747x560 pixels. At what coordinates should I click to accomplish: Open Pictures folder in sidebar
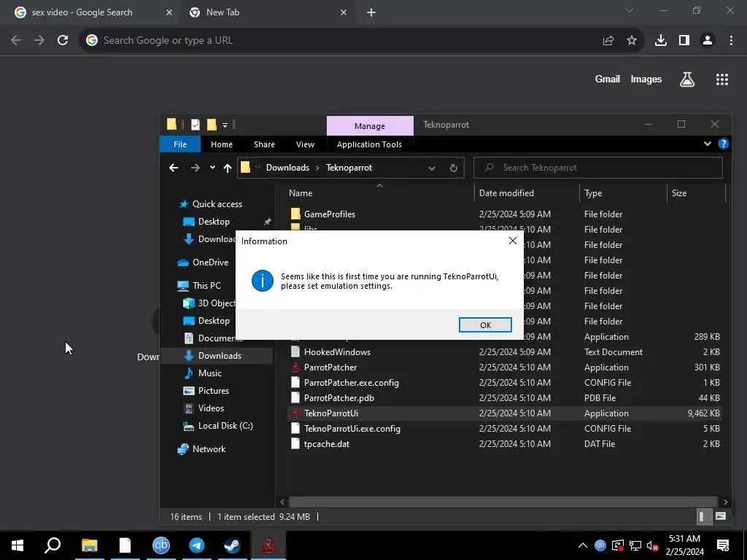[214, 391]
